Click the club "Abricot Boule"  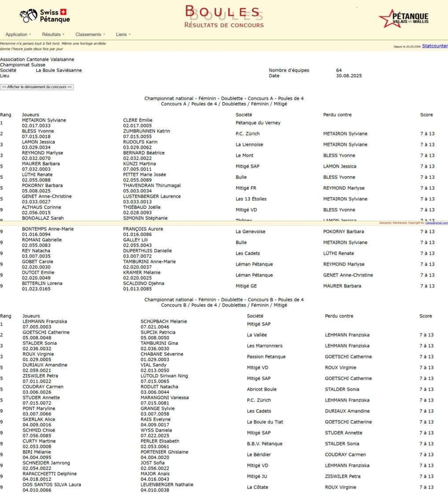point(262,389)
